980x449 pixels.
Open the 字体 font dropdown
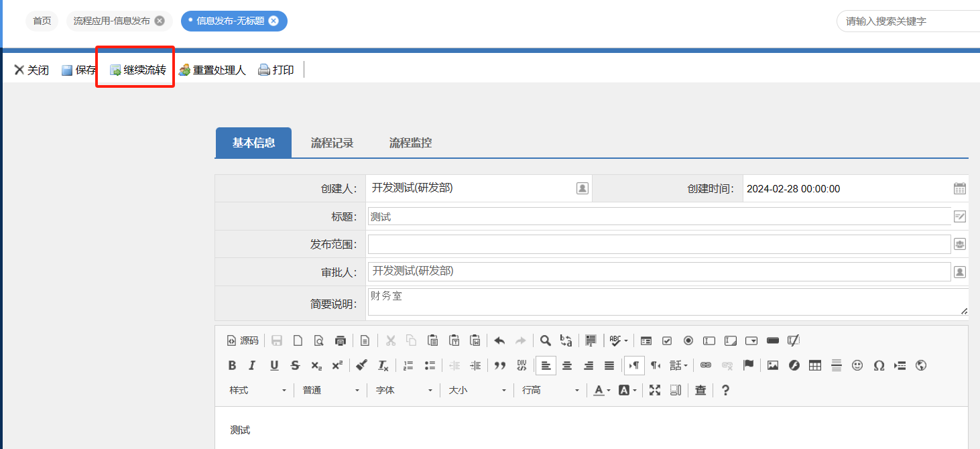[x=404, y=390]
